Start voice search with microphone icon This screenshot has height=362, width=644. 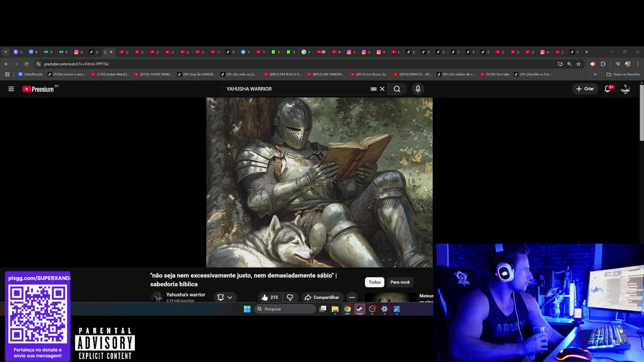418,89
